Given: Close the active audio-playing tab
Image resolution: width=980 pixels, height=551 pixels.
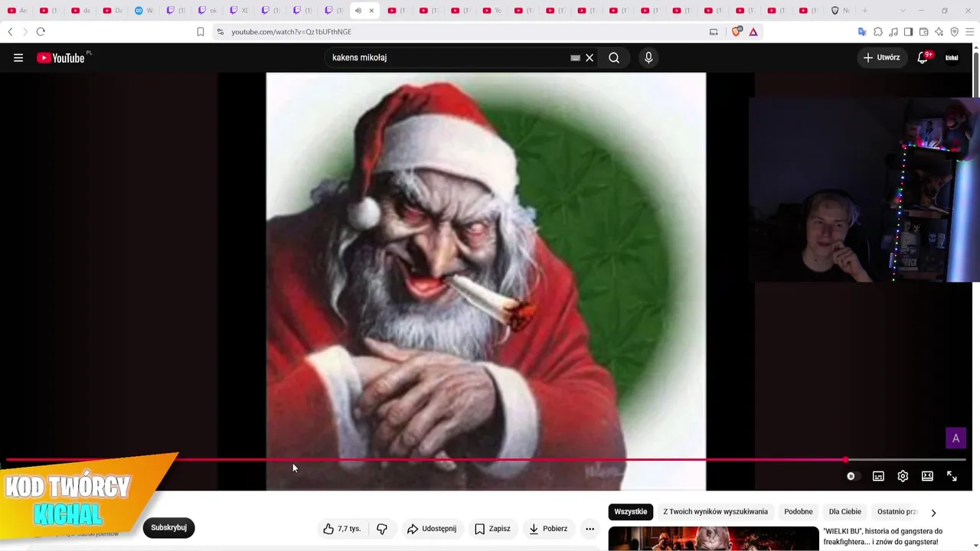Looking at the screenshot, I should (x=371, y=11).
